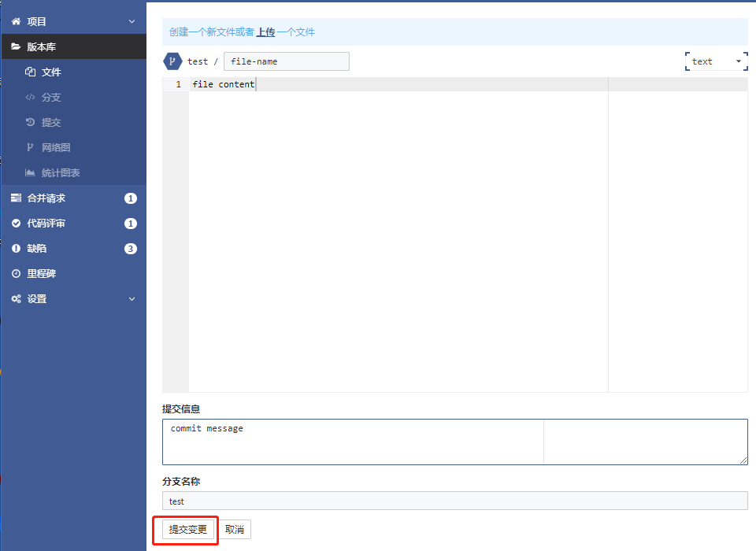Click the files icon beside 文件
Viewport: 756px width, 551px height.
[x=31, y=72]
